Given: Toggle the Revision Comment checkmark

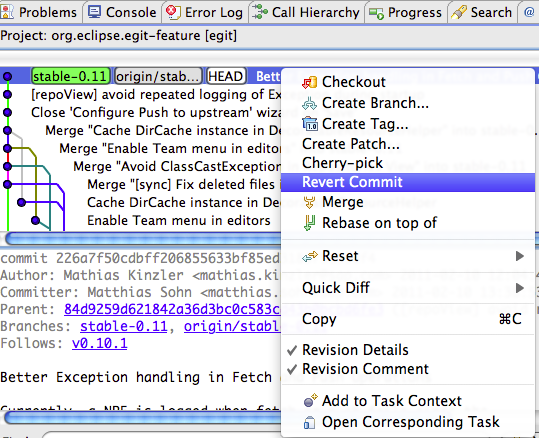Looking at the screenshot, I should [292, 369].
